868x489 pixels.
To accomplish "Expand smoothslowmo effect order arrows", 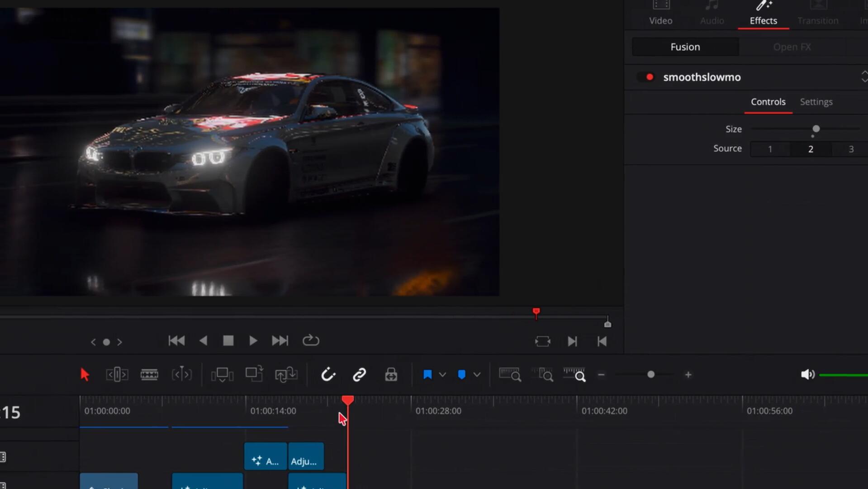I will [x=864, y=77].
